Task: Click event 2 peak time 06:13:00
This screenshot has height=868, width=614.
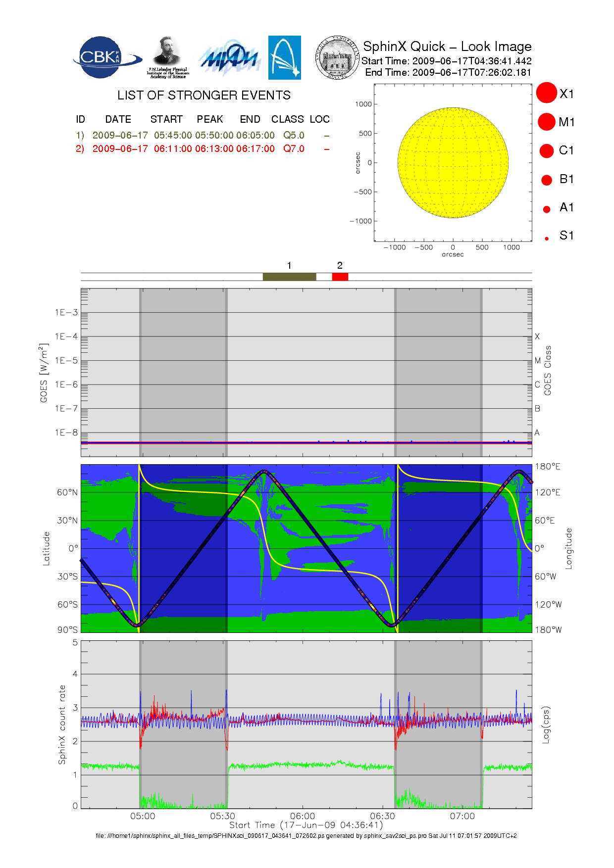Action: pyautogui.click(x=214, y=148)
